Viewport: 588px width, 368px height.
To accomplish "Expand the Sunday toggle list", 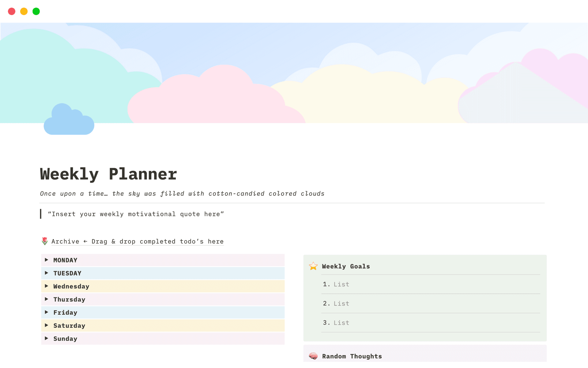I will coord(47,339).
